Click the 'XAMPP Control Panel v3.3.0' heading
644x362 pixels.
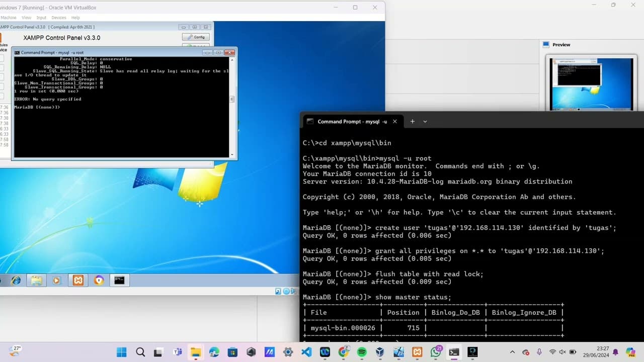[62, 38]
